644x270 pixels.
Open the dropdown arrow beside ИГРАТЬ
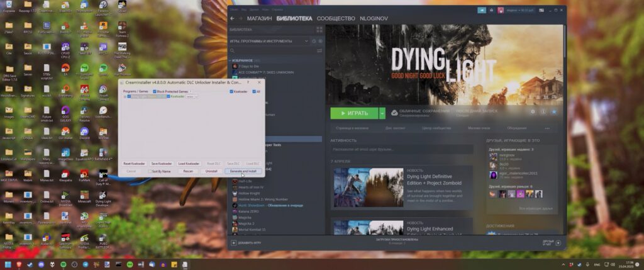click(x=382, y=113)
